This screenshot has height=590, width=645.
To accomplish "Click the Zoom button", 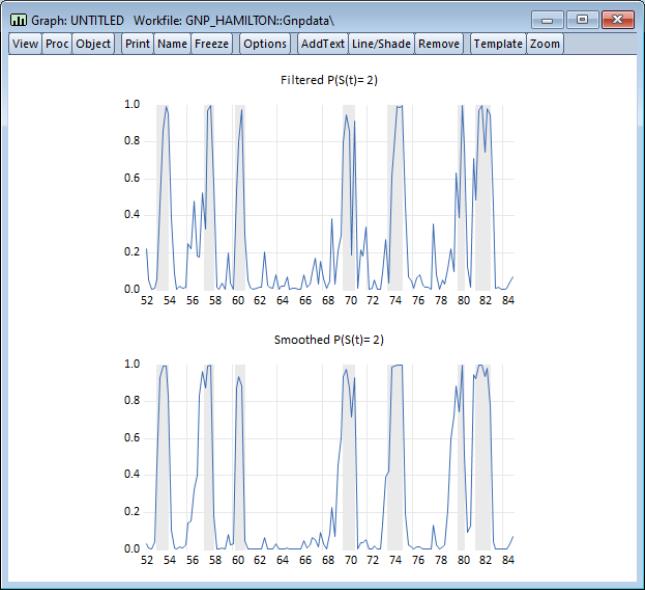I will point(545,44).
